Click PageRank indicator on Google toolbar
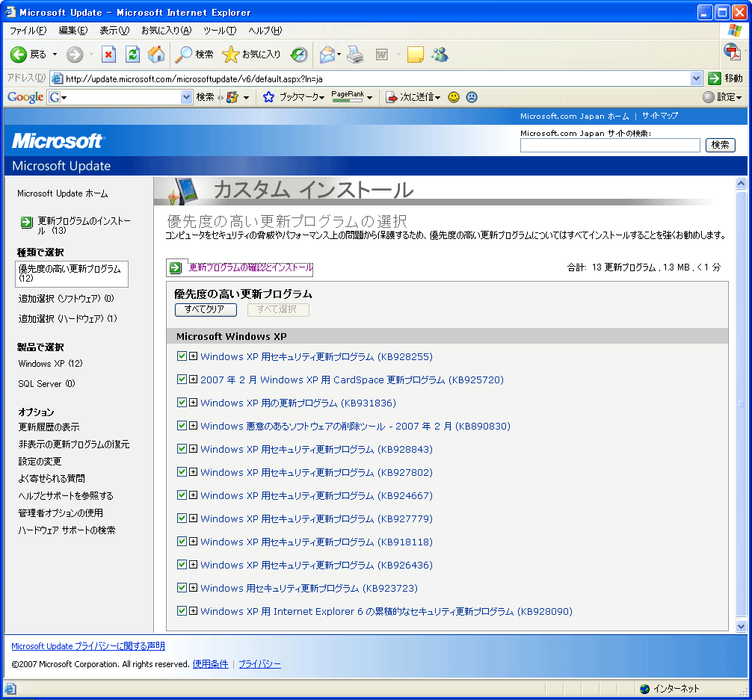752x700 pixels. coord(348,96)
